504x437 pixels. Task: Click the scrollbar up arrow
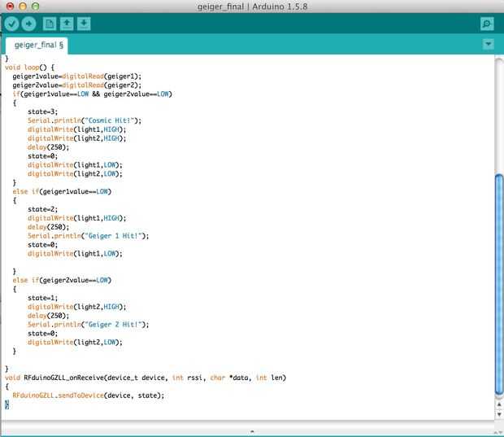click(x=499, y=404)
